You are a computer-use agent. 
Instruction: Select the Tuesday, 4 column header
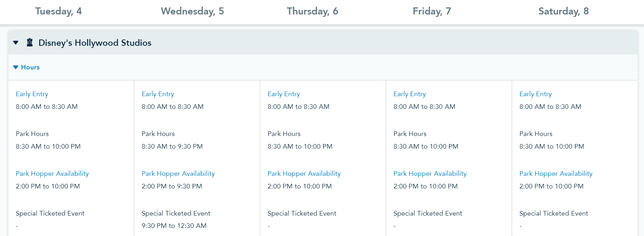click(x=58, y=11)
